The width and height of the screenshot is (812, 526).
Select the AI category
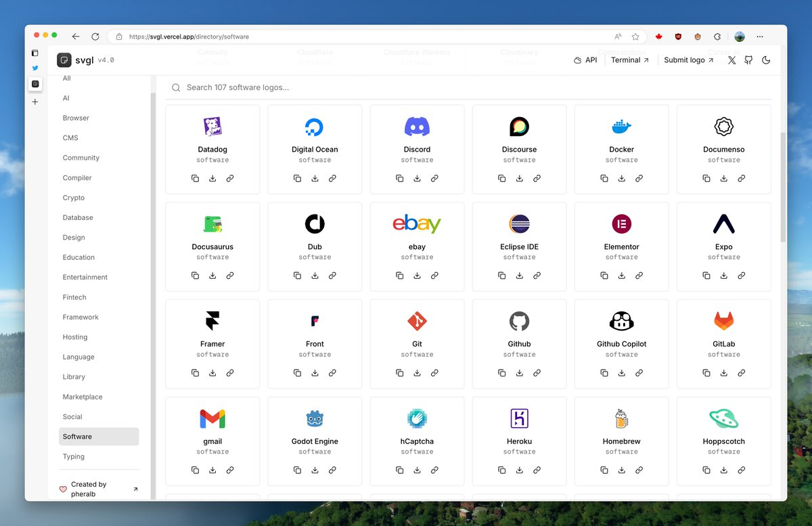(x=99, y=98)
